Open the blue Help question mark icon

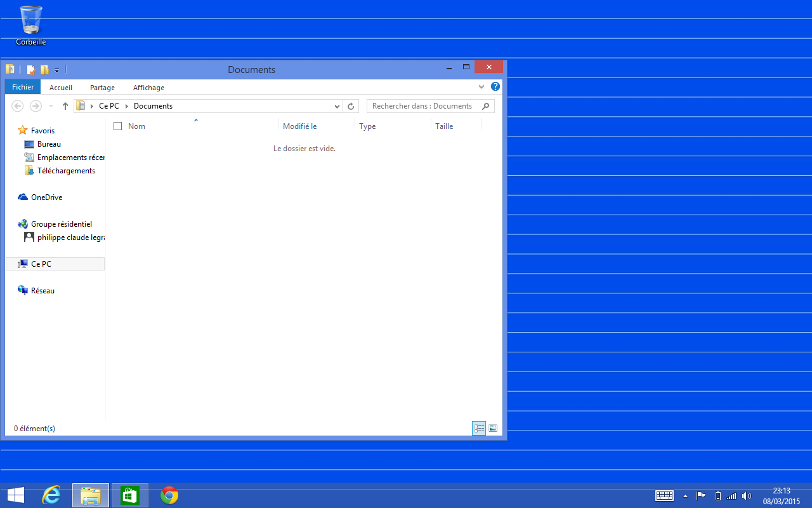click(x=495, y=86)
